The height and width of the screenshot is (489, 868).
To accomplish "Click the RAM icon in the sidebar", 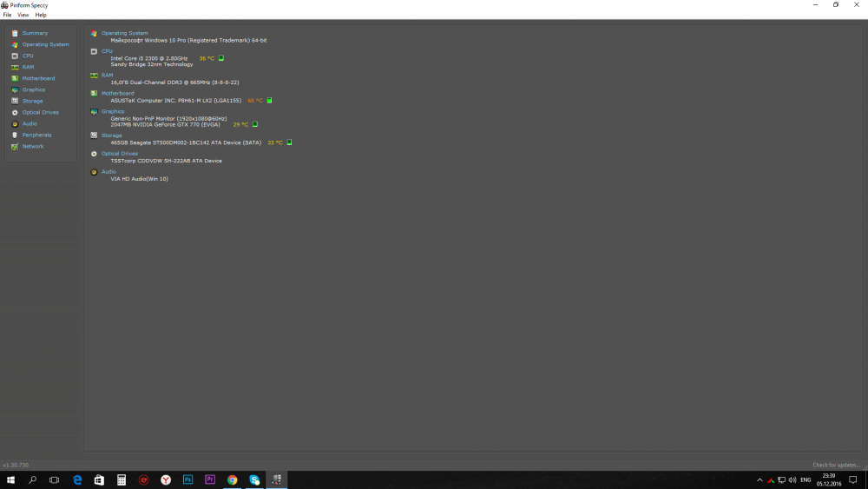I will coord(15,67).
